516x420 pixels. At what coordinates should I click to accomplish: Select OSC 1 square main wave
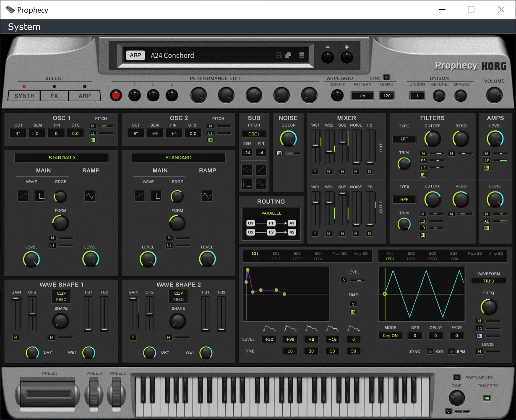click(x=39, y=196)
